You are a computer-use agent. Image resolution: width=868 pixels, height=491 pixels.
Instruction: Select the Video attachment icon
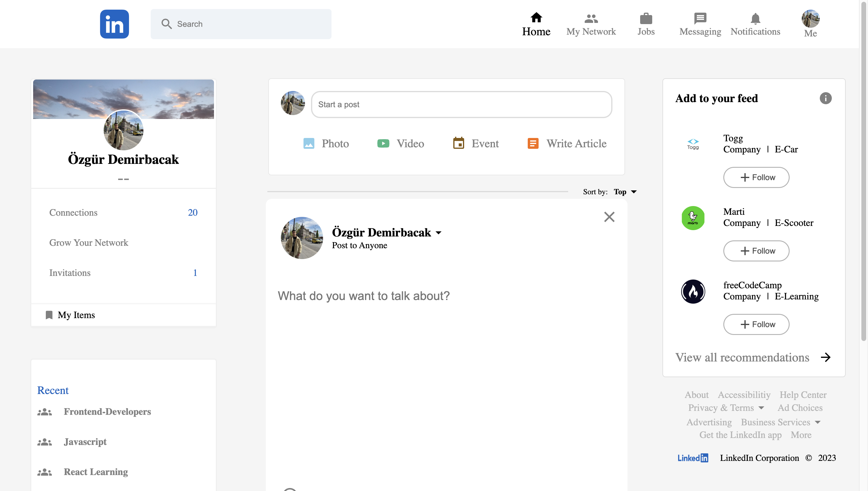click(x=383, y=143)
